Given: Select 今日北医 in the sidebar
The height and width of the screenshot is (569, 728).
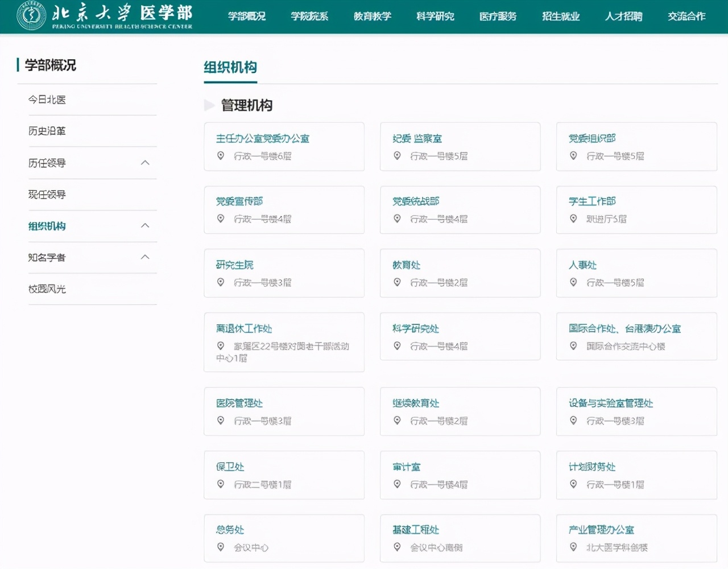Looking at the screenshot, I should click(x=47, y=100).
